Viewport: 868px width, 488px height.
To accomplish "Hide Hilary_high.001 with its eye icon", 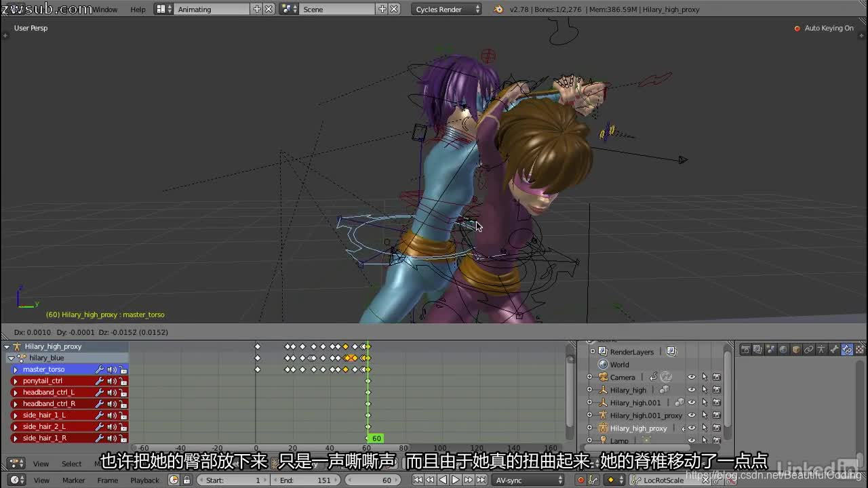I will [691, 403].
